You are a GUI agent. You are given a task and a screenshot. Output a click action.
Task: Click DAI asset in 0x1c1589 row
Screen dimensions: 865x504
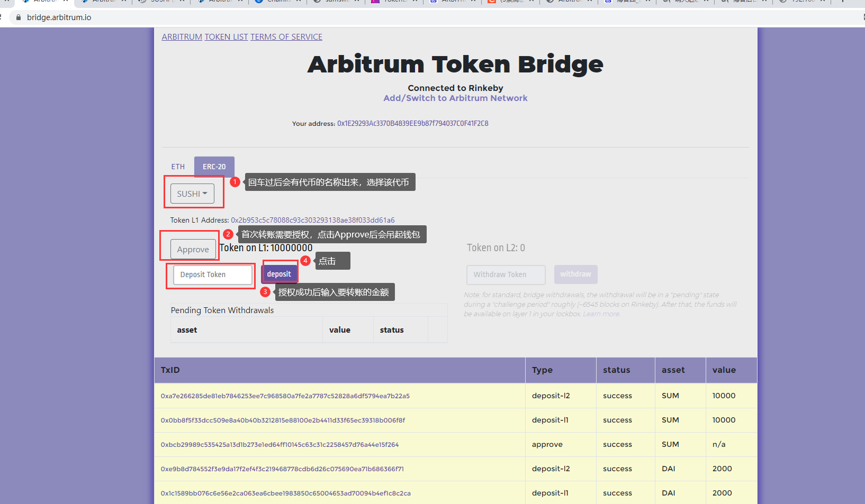pyautogui.click(x=669, y=493)
